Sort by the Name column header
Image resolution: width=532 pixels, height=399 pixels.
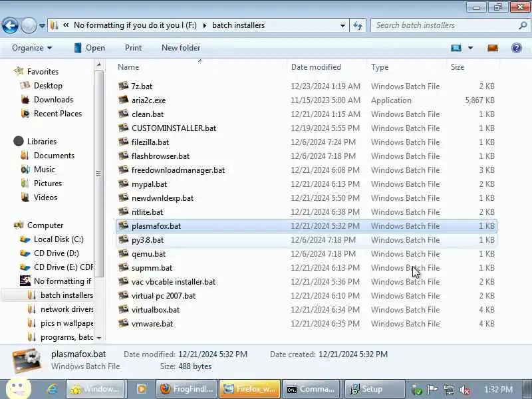(128, 67)
